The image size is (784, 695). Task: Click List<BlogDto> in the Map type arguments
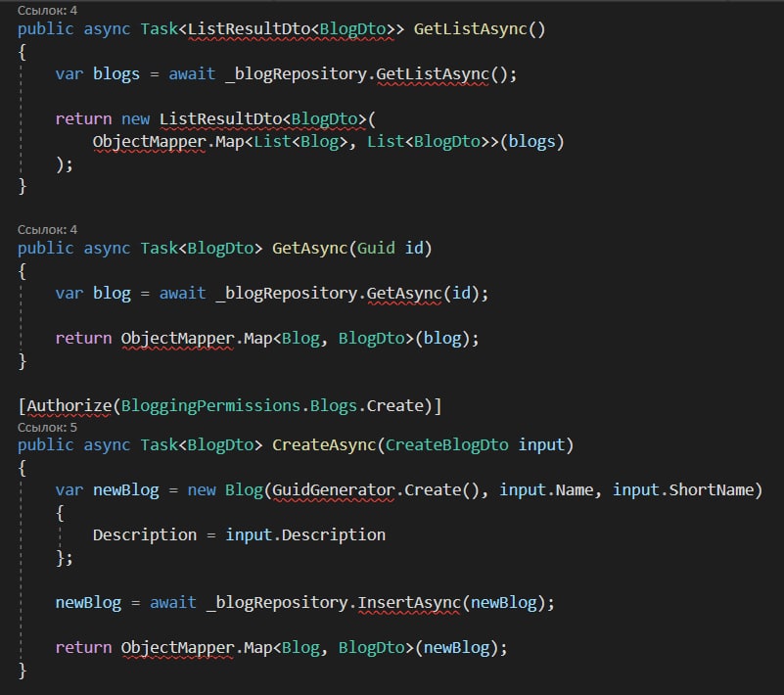click(x=429, y=142)
